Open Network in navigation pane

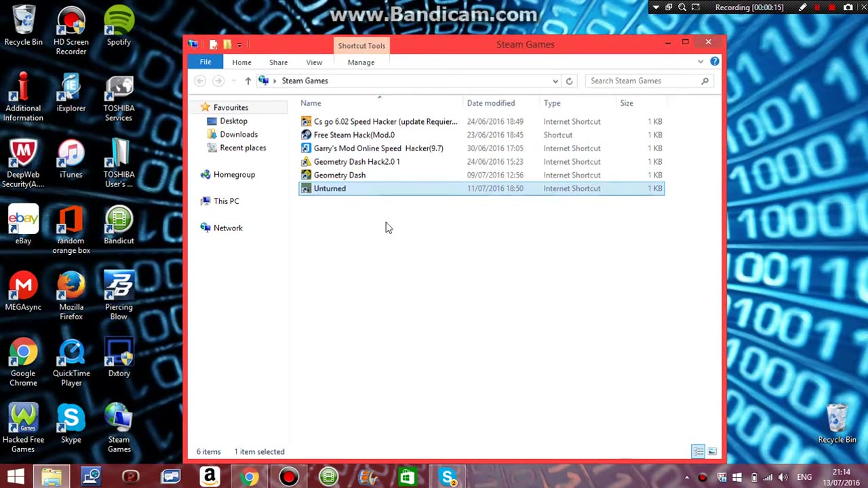[x=228, y=228]
